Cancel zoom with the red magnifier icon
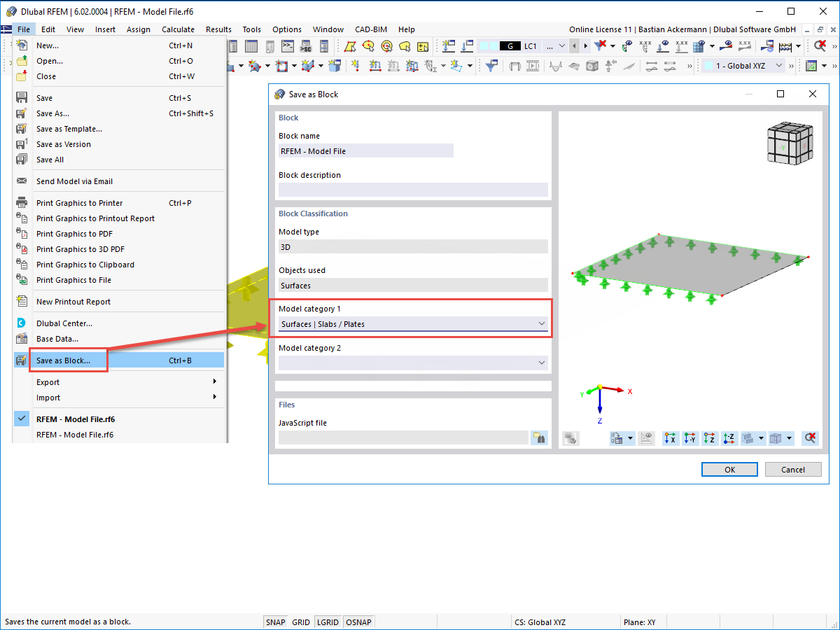Screen dimensions: 840x630 click(809, 437)
